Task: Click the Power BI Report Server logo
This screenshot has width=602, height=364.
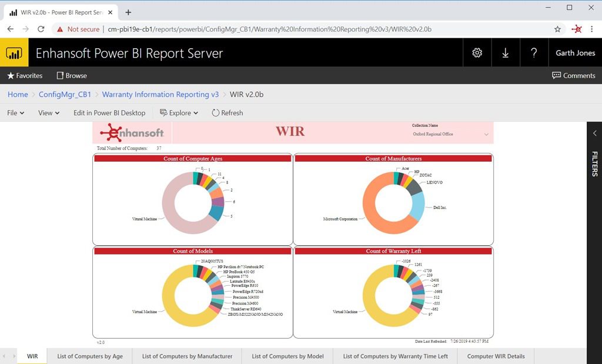Action: point(14,52)
